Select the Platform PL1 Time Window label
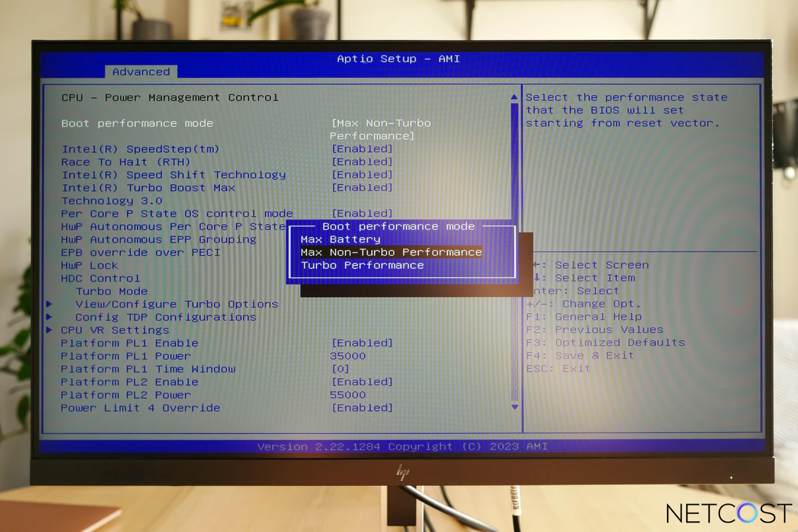Screen dimensions: 798x532 (148, 369)
